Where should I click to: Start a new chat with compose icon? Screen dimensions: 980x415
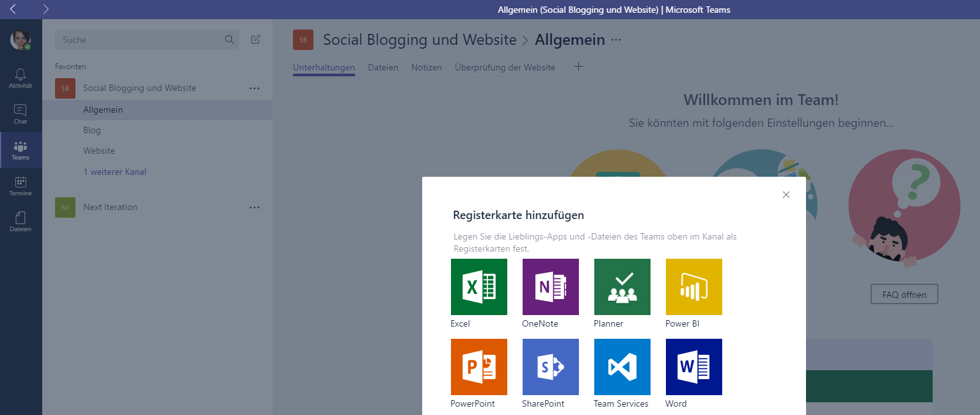256,40
